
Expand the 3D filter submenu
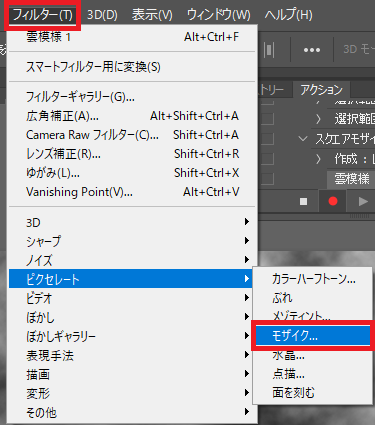coord(132,222)
